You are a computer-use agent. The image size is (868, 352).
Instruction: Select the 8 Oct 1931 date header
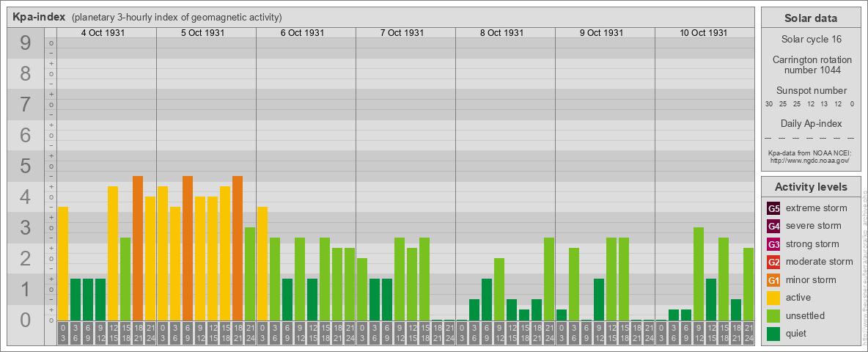501,33
